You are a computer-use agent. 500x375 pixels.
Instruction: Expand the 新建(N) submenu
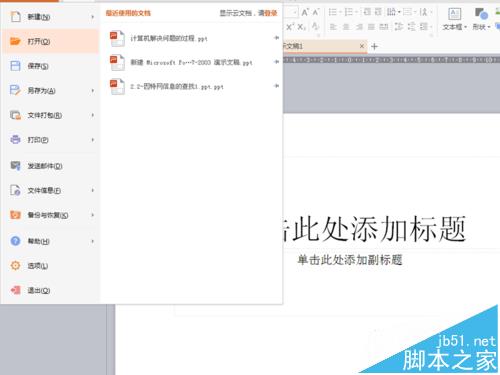pos(93,17)
